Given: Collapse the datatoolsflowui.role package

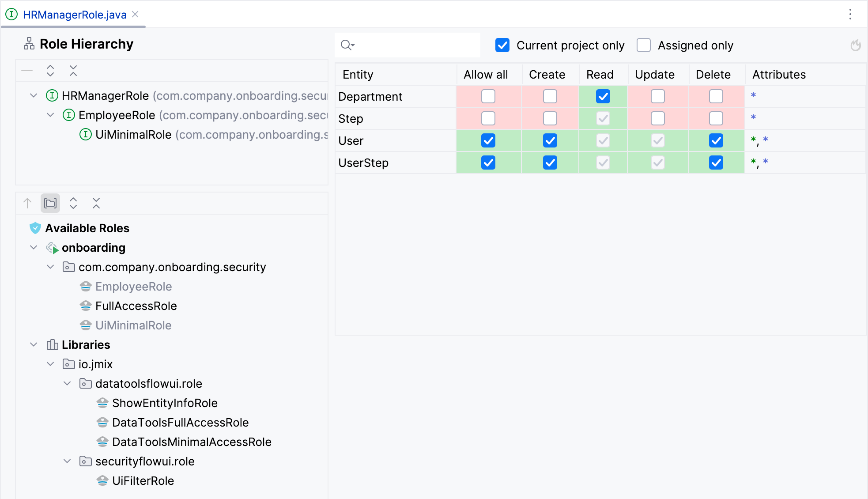Looking at the screenshot, I should (67, 383).
